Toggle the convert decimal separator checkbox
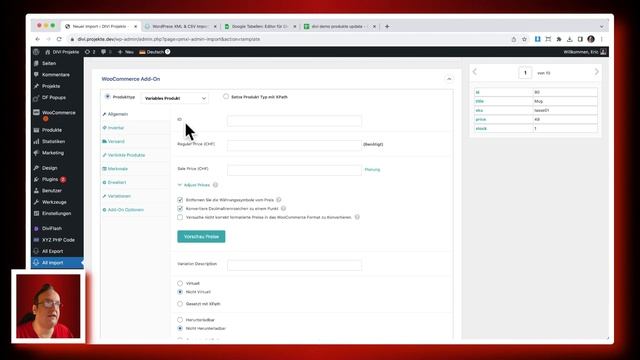 (180, 208)
